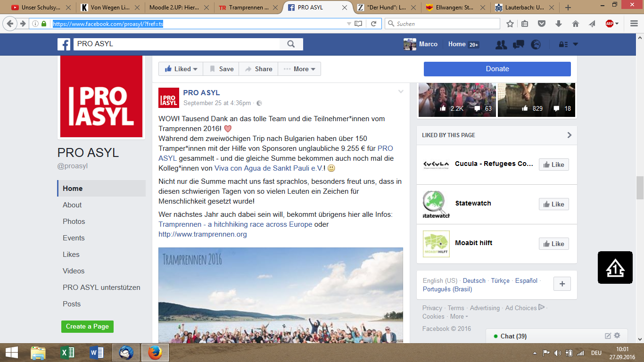Open Facebook privacy shortcuts
This screenshot has height=362, width=644.
[563, 45]
